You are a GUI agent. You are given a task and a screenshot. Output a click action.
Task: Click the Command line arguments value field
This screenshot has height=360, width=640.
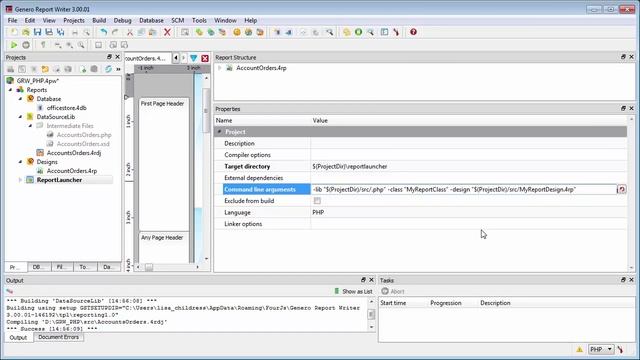pyautogui.click(x=464, y=189)
